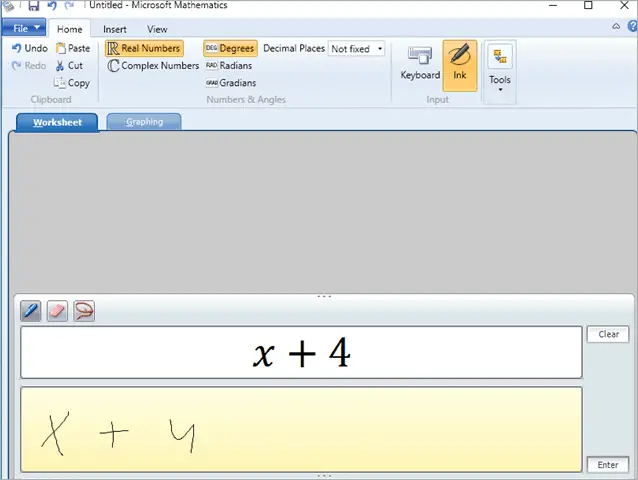Click the Enter button
This screenshot has width=638, height=480.
pyautogui.click(x=608, y=465)
